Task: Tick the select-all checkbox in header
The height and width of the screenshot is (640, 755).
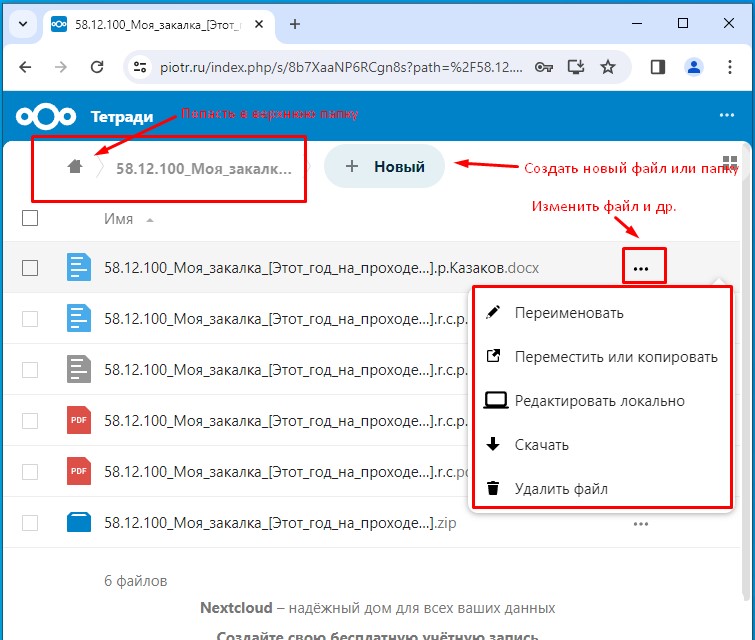Action: [x=30, y=219]
